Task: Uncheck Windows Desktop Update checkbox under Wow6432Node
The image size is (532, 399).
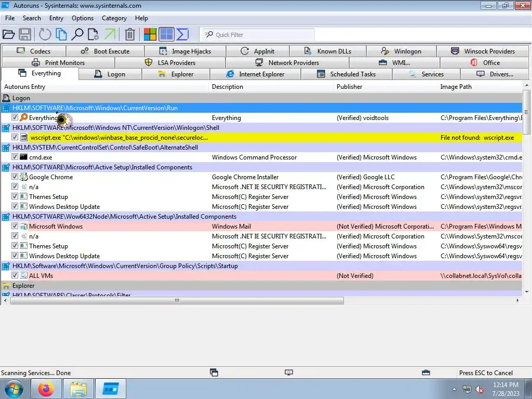Action: point(15,256)
